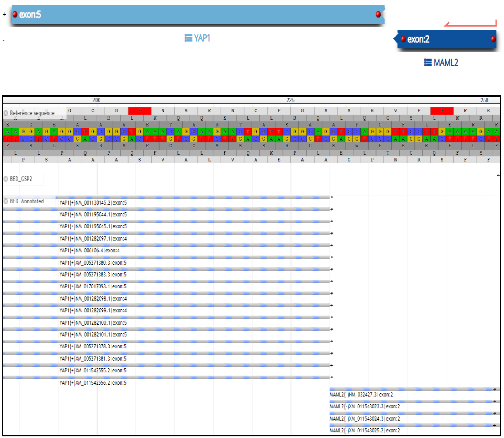Viewport: 504px width, 438px height.
Task: Click the BED_GSP2 small arrow marker
Action: point(498,175)
